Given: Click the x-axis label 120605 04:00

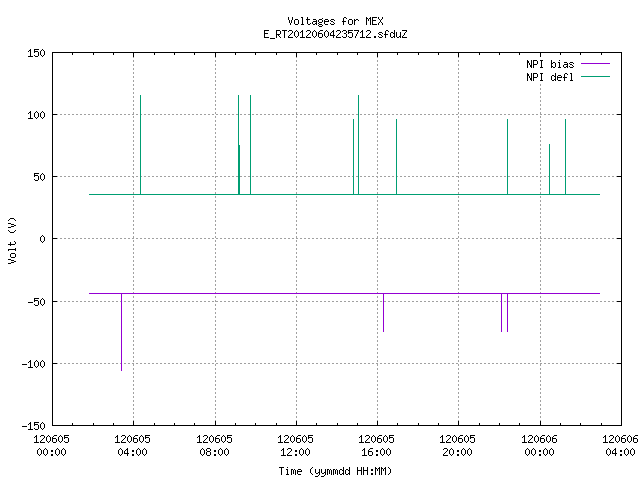Looking at the screenshot, I should (x=132, y=445).
